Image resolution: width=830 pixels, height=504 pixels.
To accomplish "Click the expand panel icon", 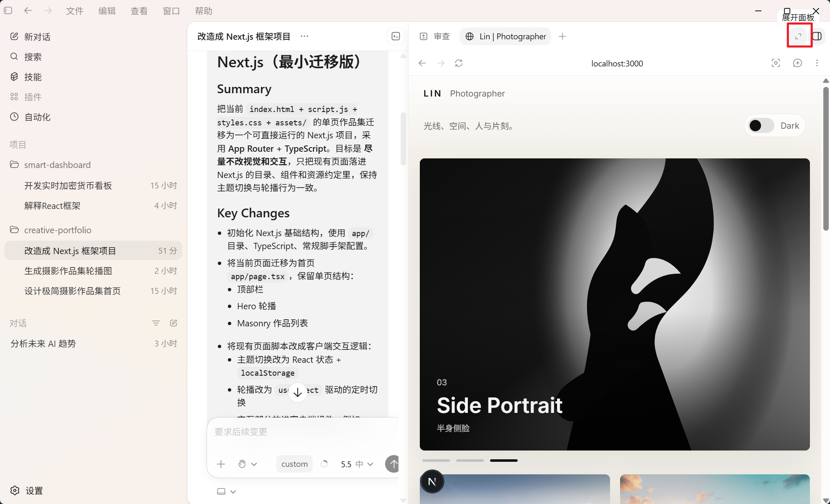I will pyautogui.click(x=799, y=36).
